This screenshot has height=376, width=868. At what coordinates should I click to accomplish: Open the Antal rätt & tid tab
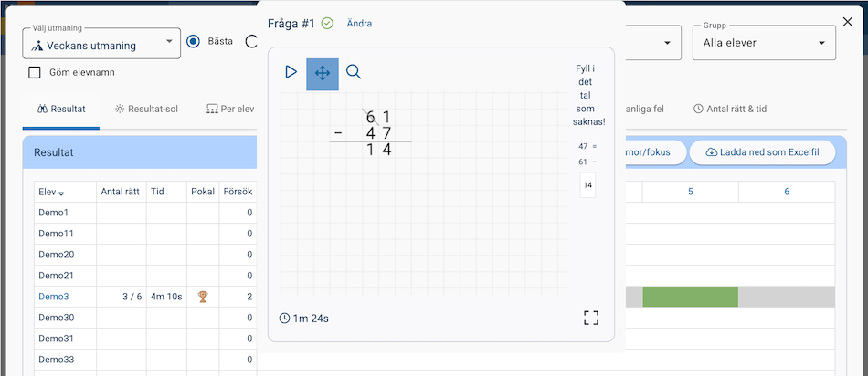(x=730, y=109)
